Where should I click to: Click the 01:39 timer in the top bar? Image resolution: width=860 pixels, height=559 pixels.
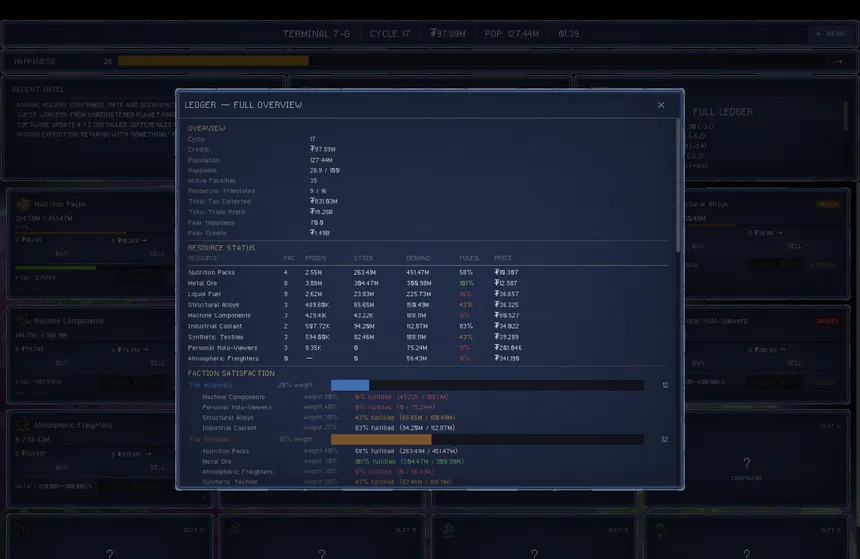(x=568, y=34)
